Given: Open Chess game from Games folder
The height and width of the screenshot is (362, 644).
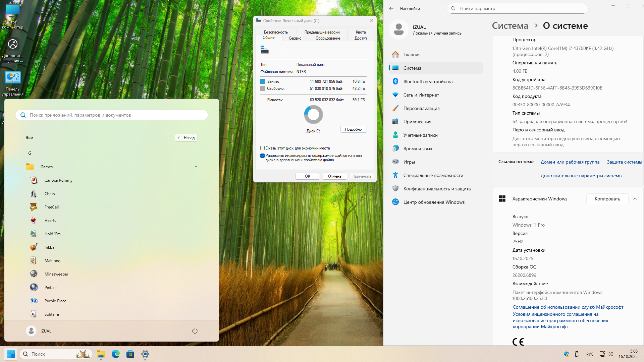Looking at the screenshot, I should [x=49, y=194].
